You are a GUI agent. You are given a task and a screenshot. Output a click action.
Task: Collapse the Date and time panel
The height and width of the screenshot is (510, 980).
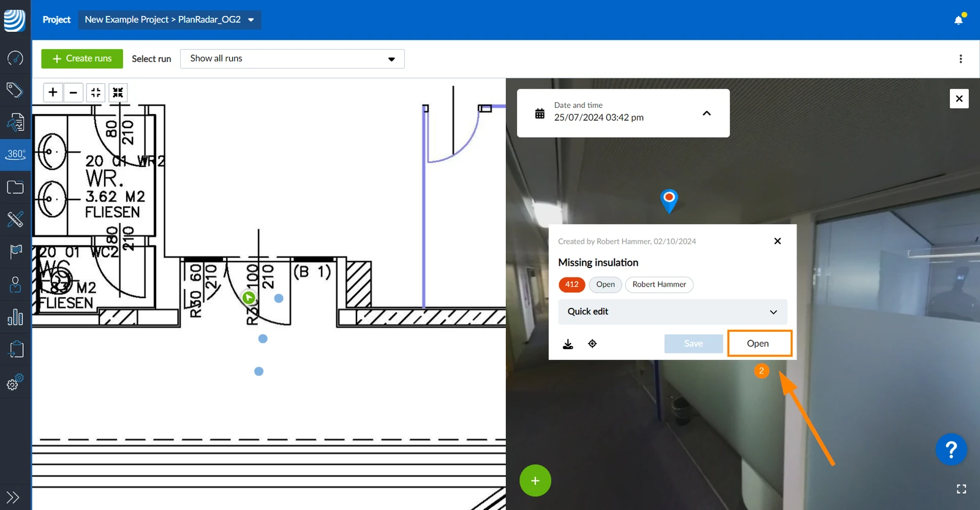click(706, 113)
